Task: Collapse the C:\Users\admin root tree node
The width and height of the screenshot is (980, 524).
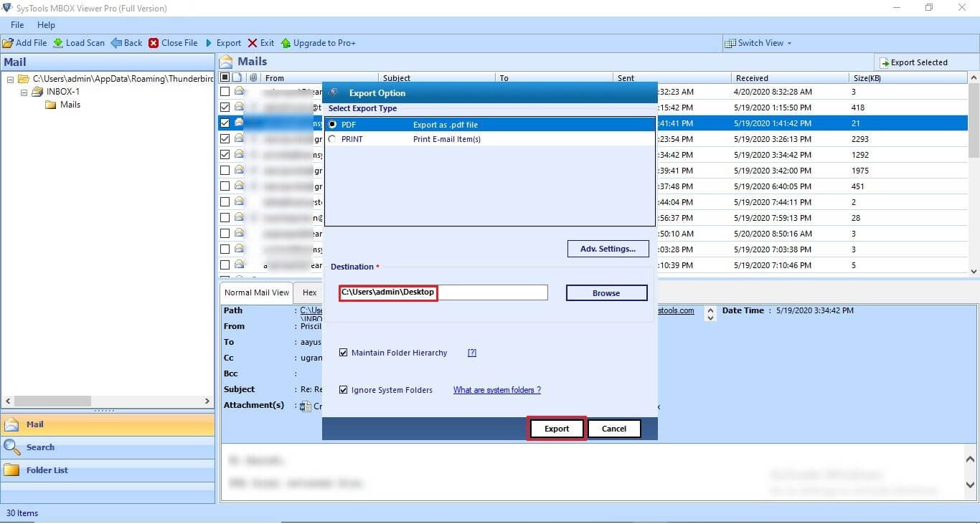Action: point(11,79)
